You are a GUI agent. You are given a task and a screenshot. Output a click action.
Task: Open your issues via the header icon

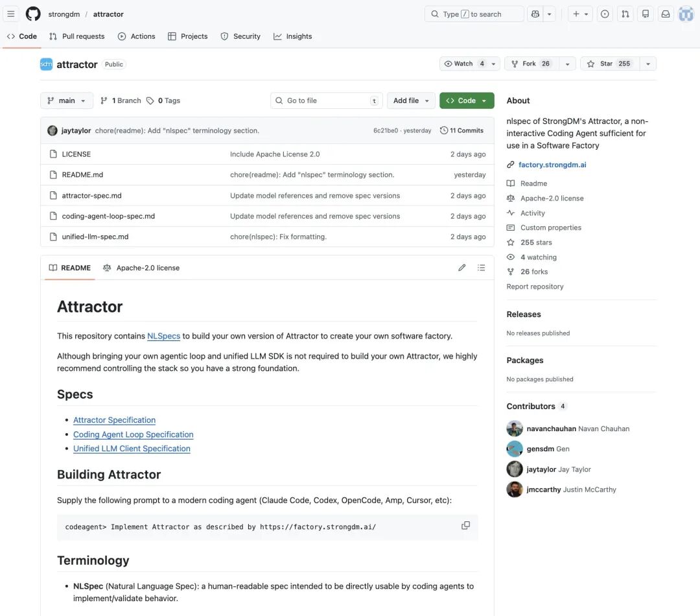(x=605, y=14)
